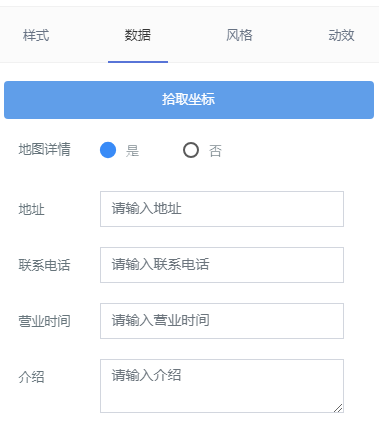379x437 pixels.
Task: Focus the 请输入地址 input field
Action: 222,209
